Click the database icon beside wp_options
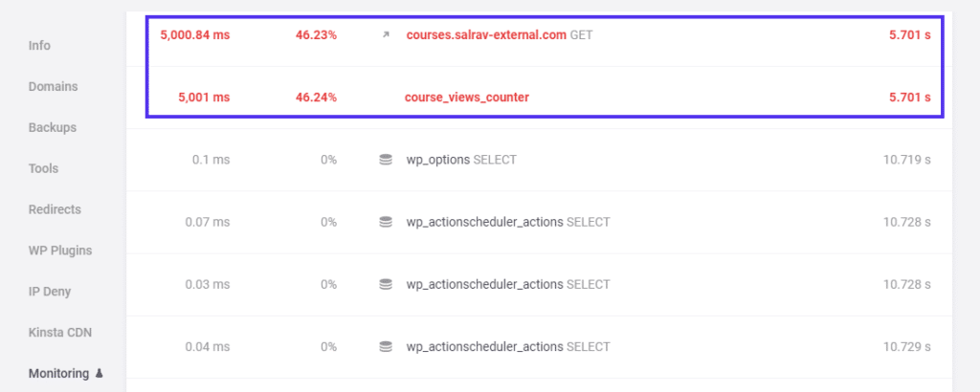The height and width of the screenshot is (392, 980). click(386, 160)
